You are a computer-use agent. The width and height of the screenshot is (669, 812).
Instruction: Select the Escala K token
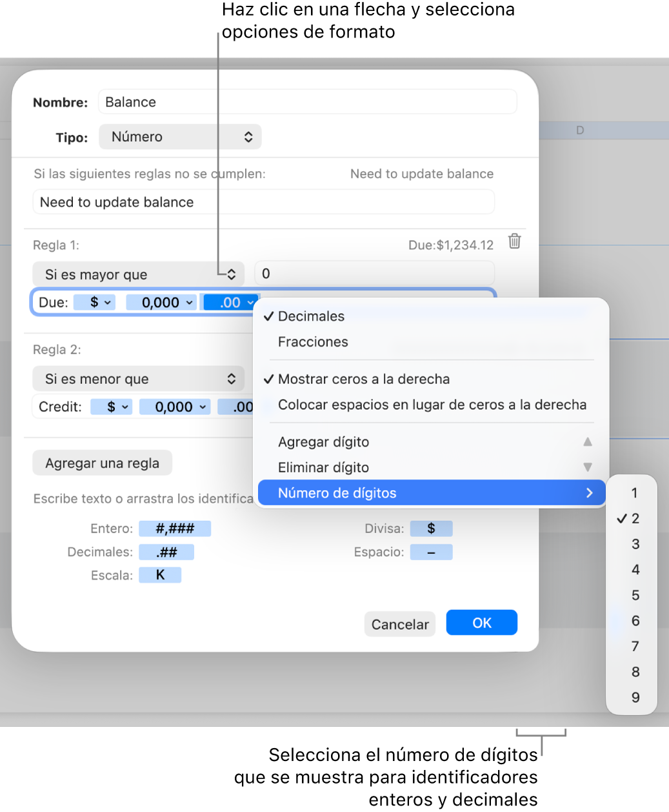click(x=160, y=574)
